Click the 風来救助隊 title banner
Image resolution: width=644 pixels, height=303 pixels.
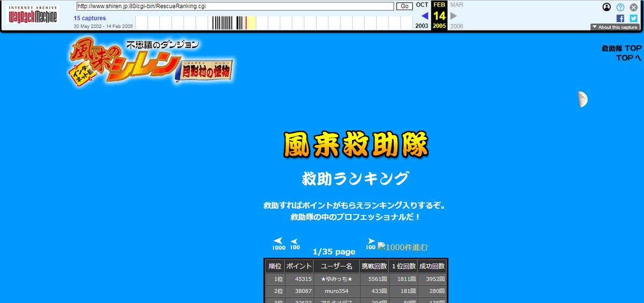[x=356, y=145]
